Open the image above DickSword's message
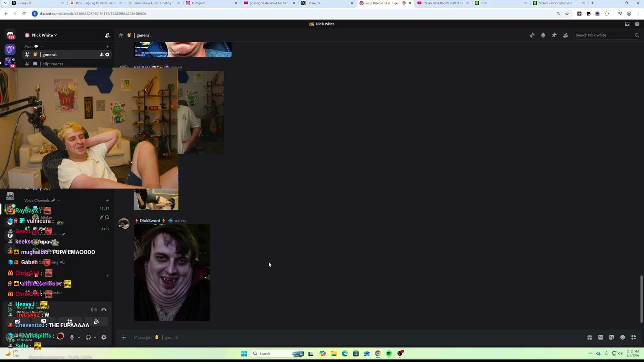 [x=156, y=199]
